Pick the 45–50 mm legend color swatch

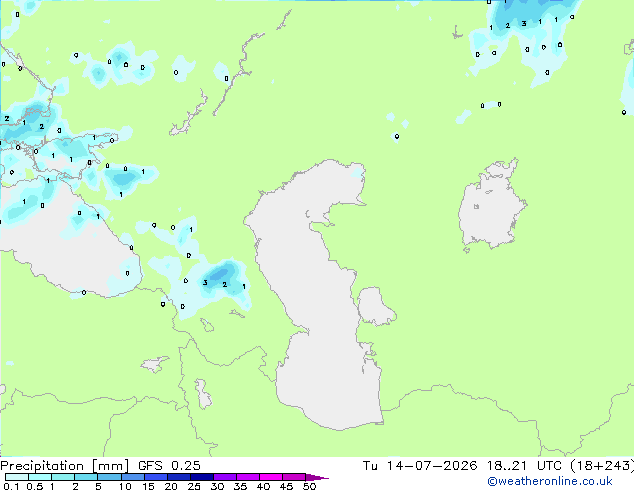294,477
